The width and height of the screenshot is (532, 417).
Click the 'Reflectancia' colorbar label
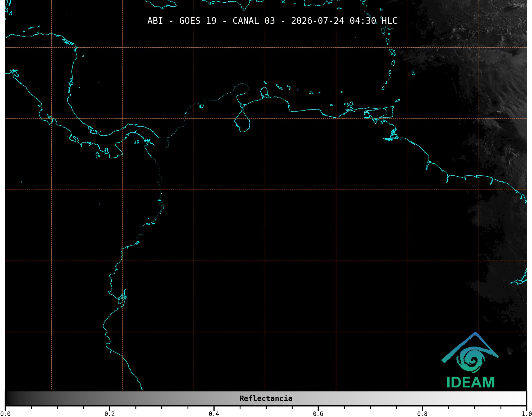(266, 398)
